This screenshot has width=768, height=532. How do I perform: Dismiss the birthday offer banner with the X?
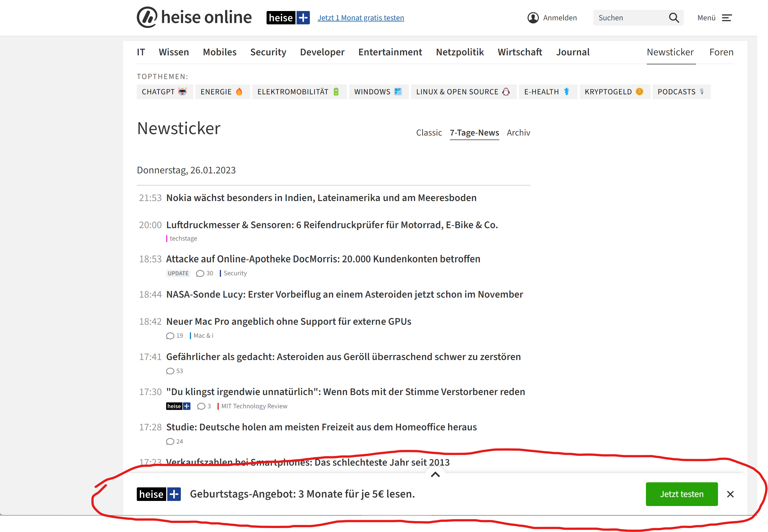731,494
